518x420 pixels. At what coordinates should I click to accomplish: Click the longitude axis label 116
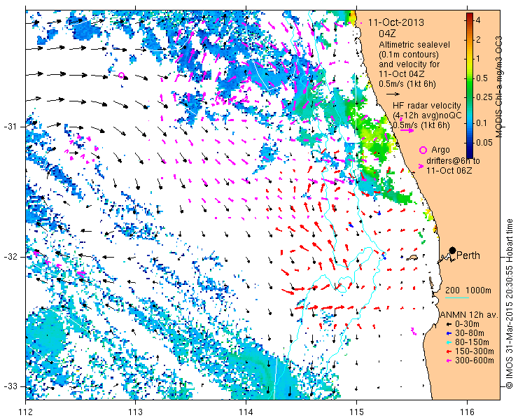click(x=467, y=412)
